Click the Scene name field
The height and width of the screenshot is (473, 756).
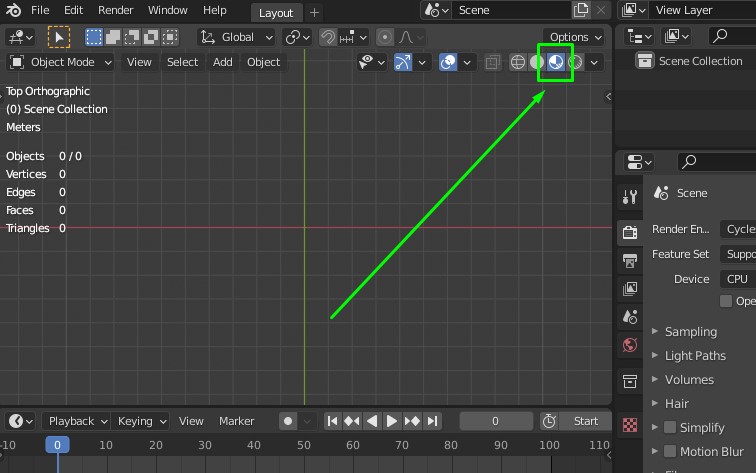coord(511,10)
